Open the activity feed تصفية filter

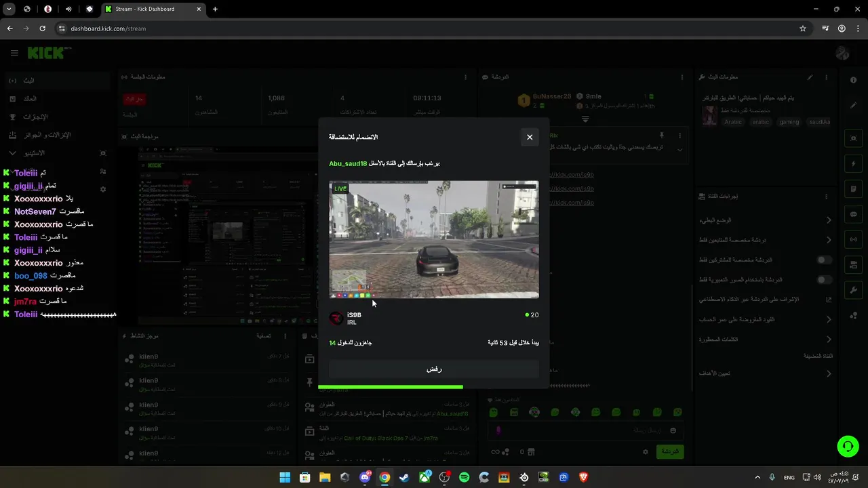tap(264, 335)
